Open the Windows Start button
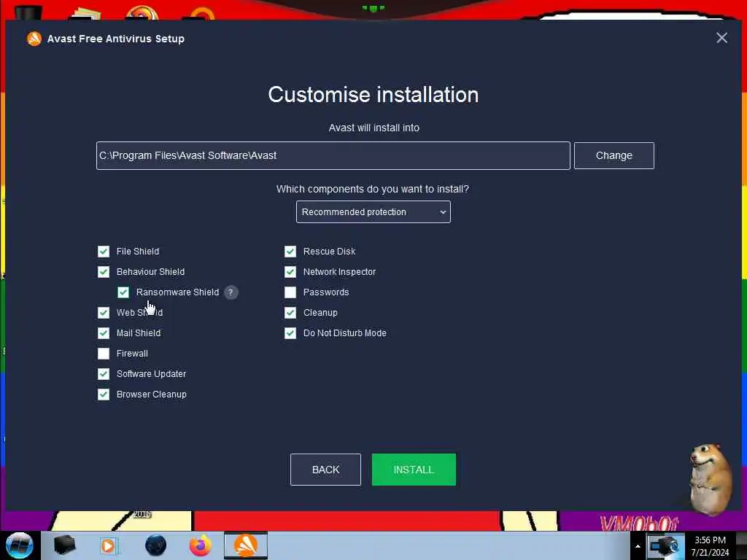The width and height of the screenshot is (747, 560). [19, 545]
